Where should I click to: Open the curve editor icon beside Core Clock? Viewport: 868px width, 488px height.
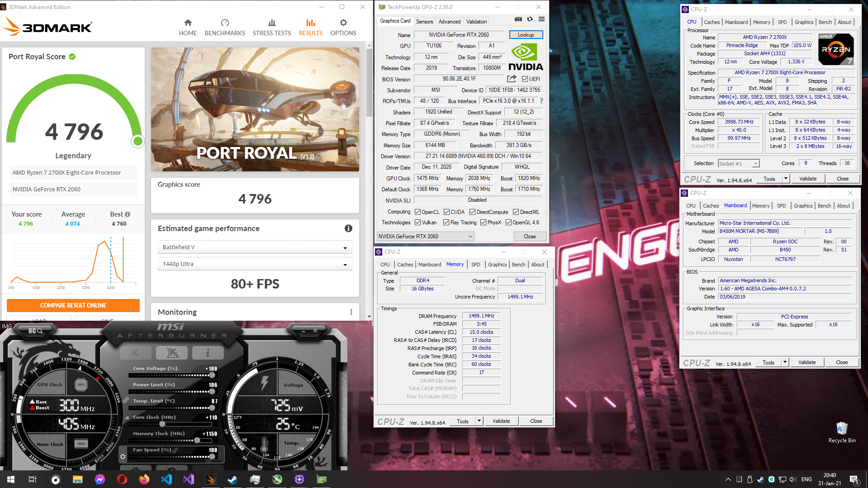[127, 417]
